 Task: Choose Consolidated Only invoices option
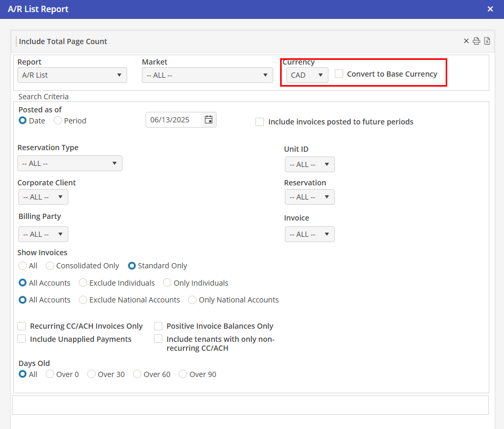[50, 266]
